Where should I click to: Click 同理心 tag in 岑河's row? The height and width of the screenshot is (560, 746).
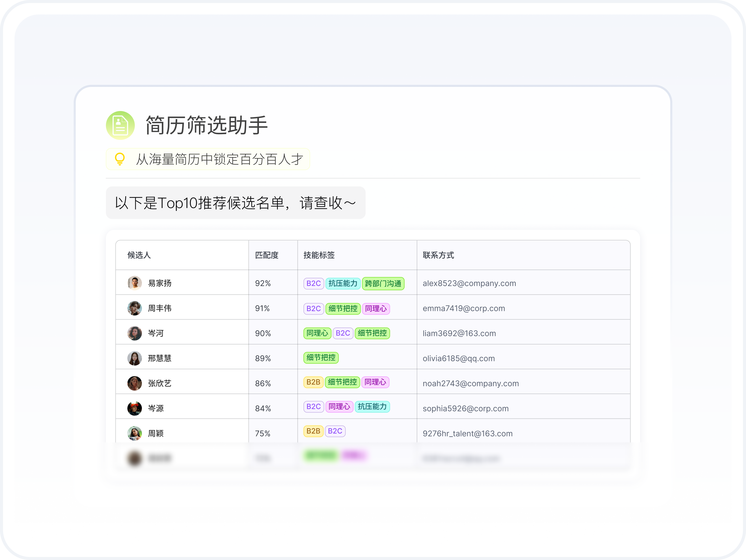coord(317,333)
